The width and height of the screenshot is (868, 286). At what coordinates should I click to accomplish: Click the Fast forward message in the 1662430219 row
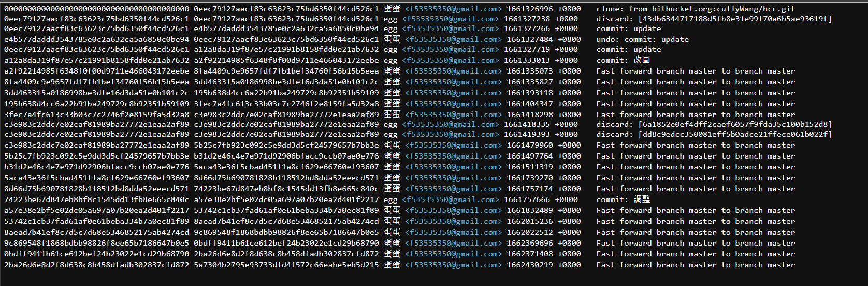[696, 265]
